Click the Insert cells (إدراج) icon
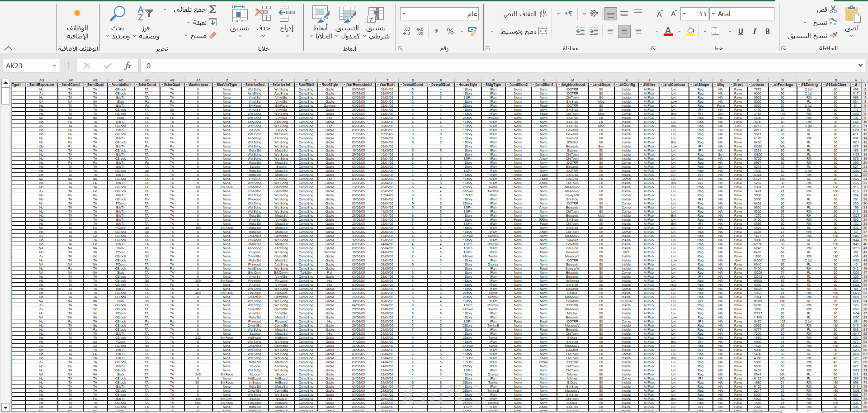The height and width of the screenshot is (413, 868). [287, 14]
